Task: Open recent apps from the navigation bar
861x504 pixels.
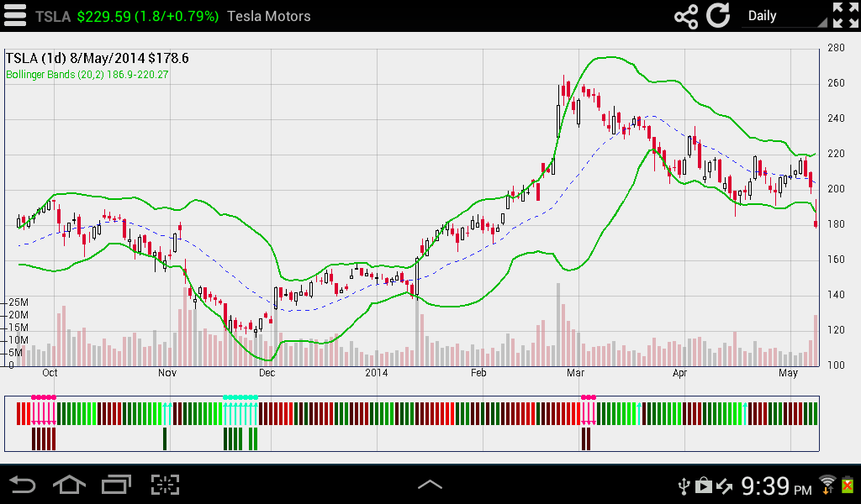Action: (x=115, y=485)
